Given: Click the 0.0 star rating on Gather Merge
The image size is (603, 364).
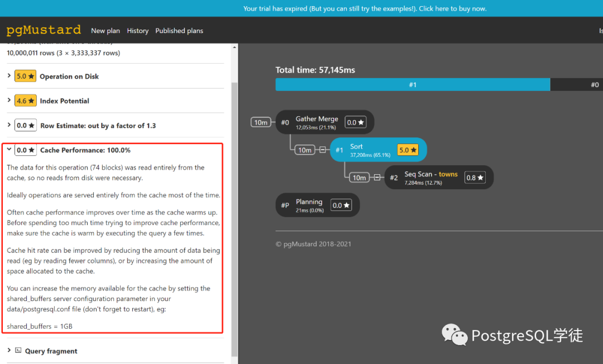Looking at the screenshot, I should click(355, 122).
